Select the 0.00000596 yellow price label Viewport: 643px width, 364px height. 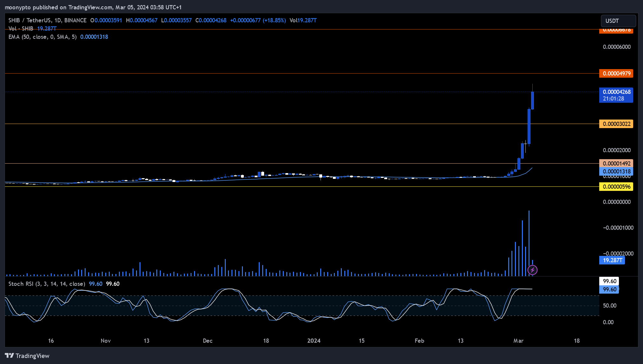click(x=616, y=187)
